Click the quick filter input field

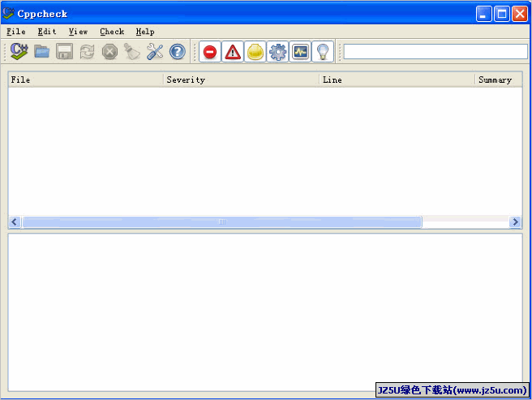pyautogui.click(x=435, y=52)
